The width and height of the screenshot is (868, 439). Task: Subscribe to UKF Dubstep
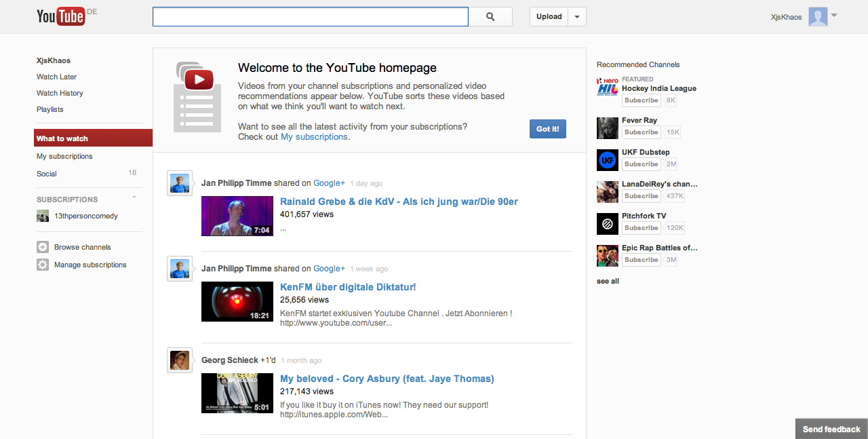pyautogui.click(x=641, y=164)
